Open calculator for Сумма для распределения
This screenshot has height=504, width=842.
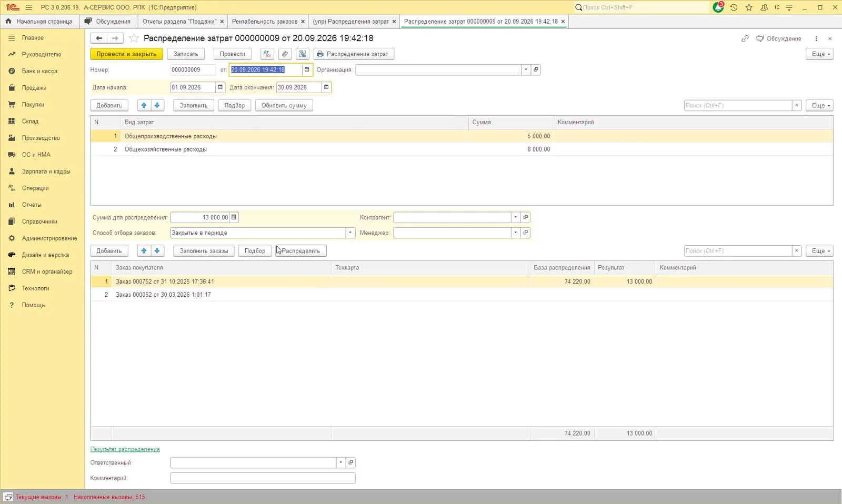click(x=234, y=217)
